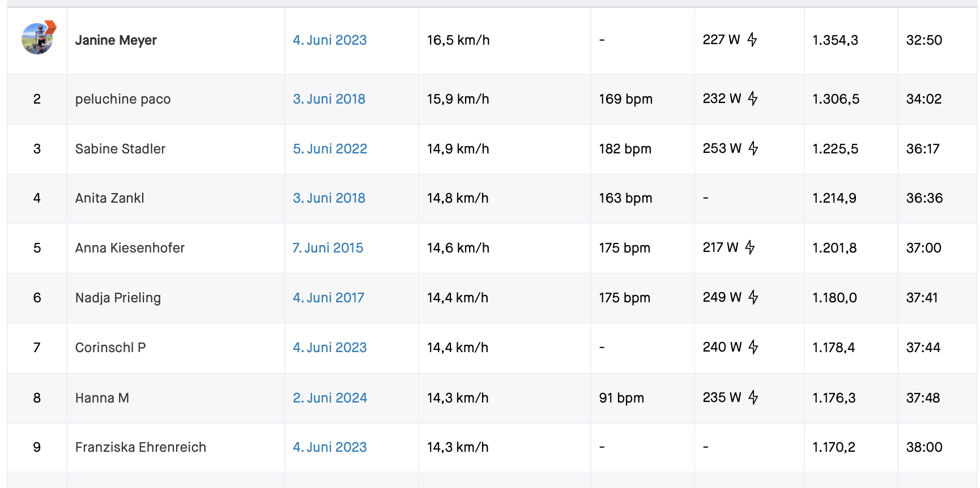This screenshot has height=488, width=980.
Task: Click the athlete name Anna Kiesenhofer
Action: pos(130,248)
